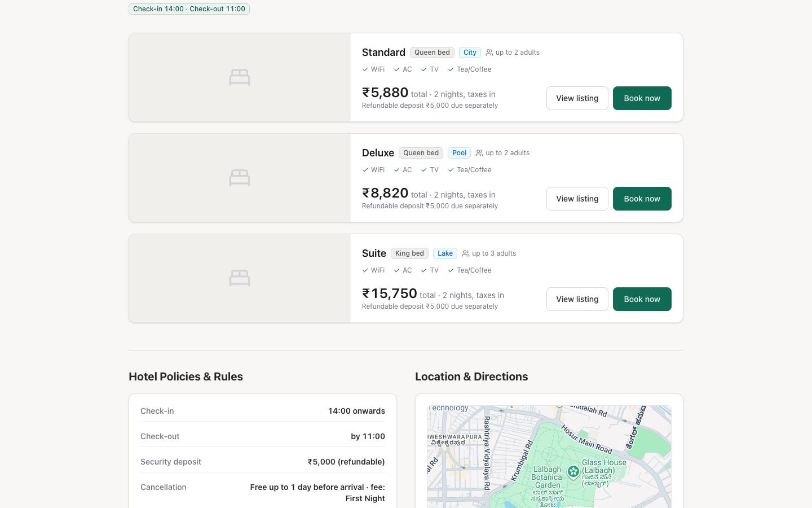Screen dimensions: 812x508
Task: View listing for the Standard room
Action: [x=577, y=98]
